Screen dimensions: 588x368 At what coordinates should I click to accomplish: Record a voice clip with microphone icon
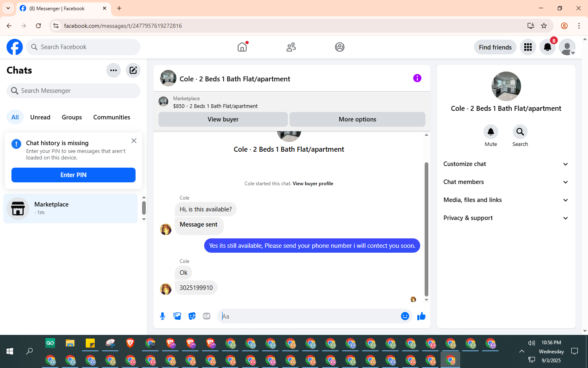163,316
